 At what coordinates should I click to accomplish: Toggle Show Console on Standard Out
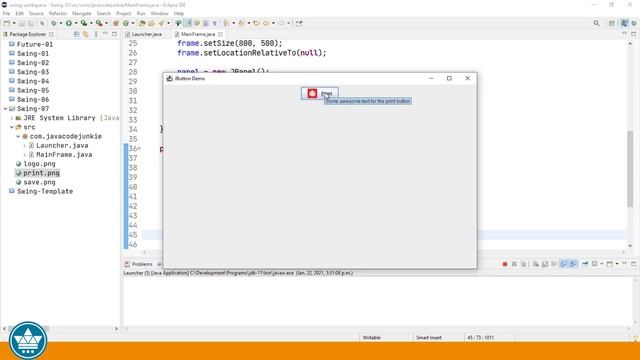[564, 264]
